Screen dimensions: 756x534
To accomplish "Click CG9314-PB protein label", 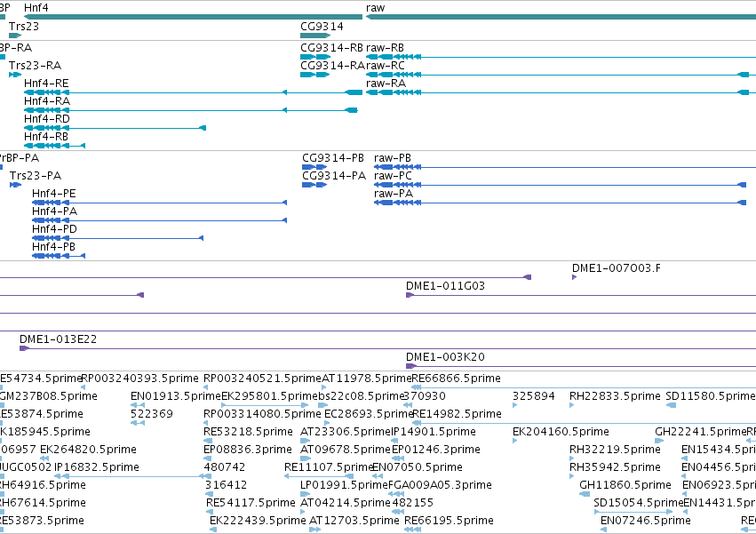I will [333, 158].
